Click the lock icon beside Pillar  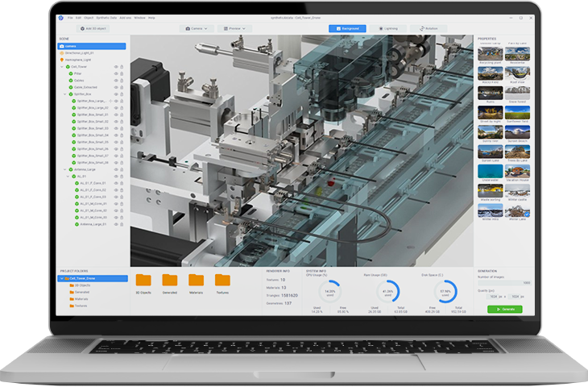click(122, 73)
